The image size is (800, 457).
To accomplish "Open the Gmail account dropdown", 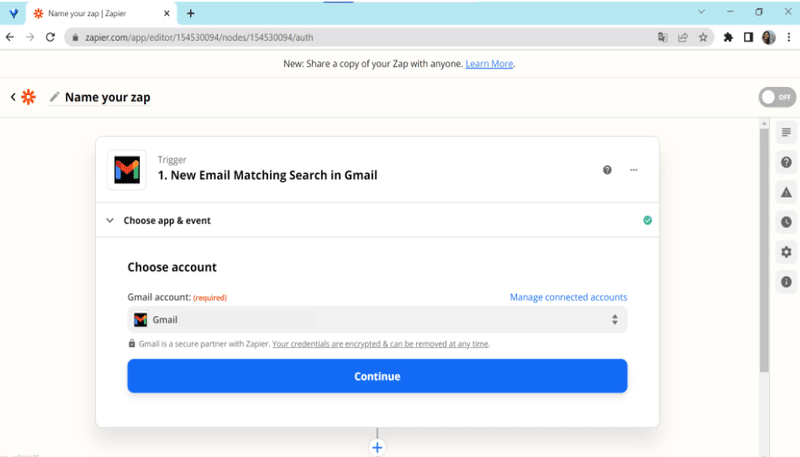I will pyautogui.click(x=377, y=320).
